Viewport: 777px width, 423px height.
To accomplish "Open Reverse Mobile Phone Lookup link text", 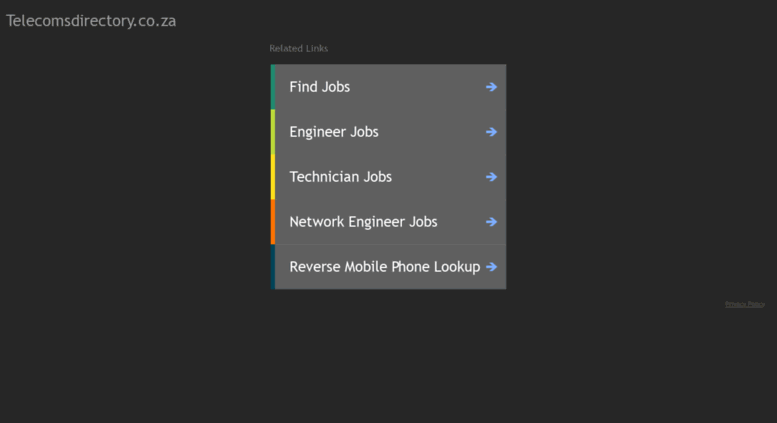I will (385, 267).
